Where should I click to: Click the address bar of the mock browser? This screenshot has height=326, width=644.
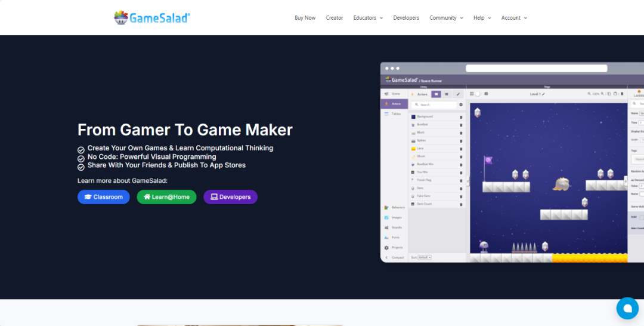[x=536, y=68]
